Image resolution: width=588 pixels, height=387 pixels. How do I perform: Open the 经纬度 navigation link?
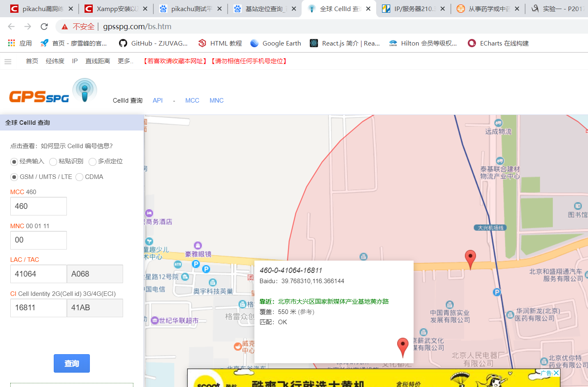point(55,61)
